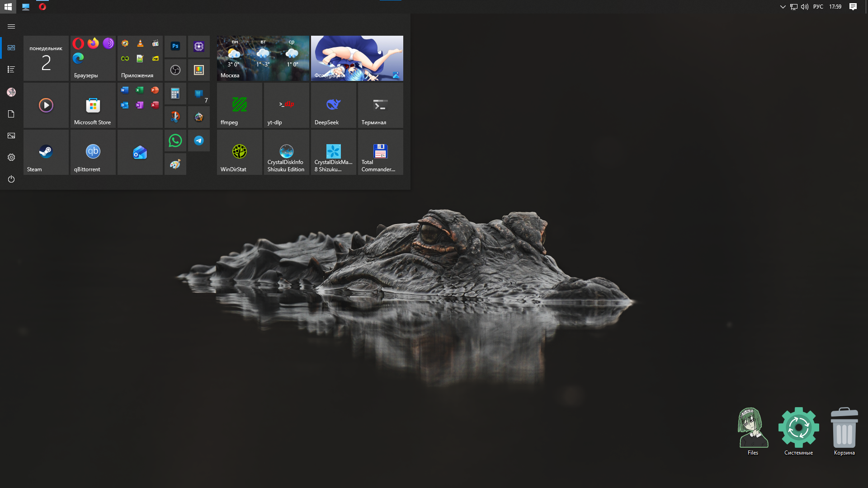This screenshot has height=488, width=868.
Task: Switch to All apps list view
Action: (x=11, y=70)
